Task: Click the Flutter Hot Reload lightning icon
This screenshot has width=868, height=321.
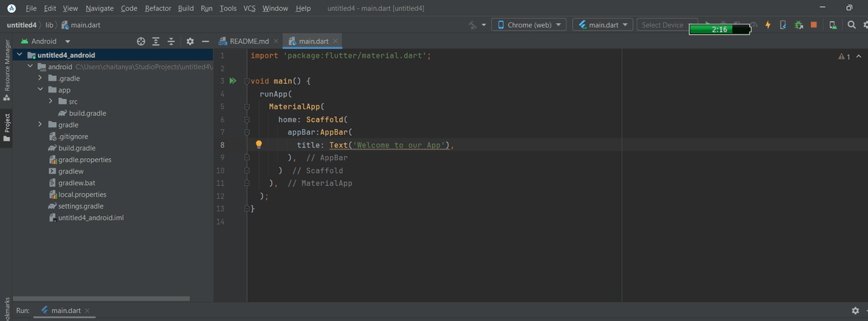Action: coord(768,25)
